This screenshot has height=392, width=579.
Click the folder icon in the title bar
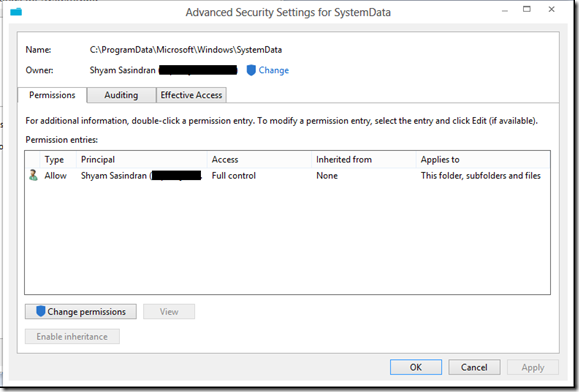coord(16,12)
